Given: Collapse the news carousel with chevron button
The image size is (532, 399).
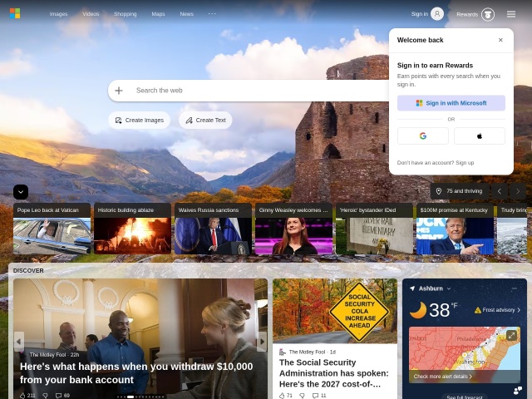Looking at the screenshot, I should (x=21, y=192).
